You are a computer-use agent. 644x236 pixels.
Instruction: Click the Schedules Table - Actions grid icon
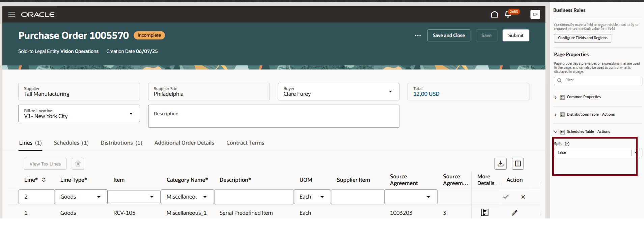coord(562,132)
